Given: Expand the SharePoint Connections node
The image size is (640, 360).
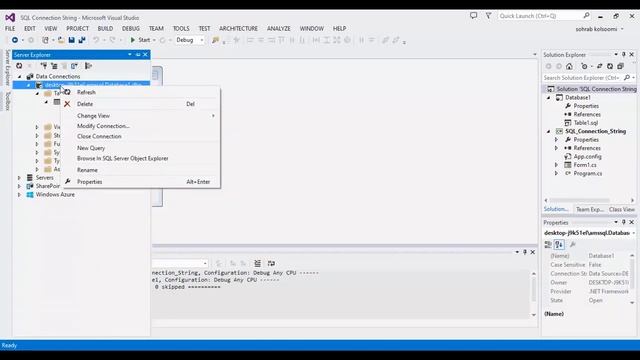Looking at the screenshot, I should click(19, 186).
